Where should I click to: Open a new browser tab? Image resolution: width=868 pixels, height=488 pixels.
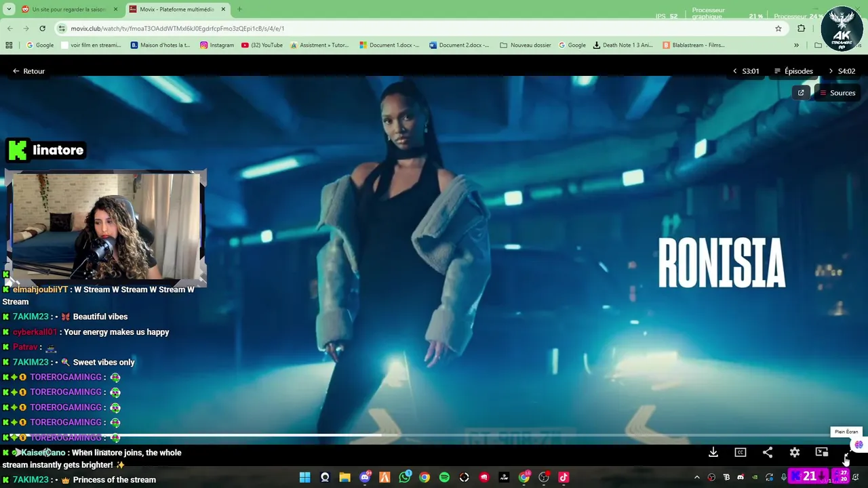coord(239,9)
